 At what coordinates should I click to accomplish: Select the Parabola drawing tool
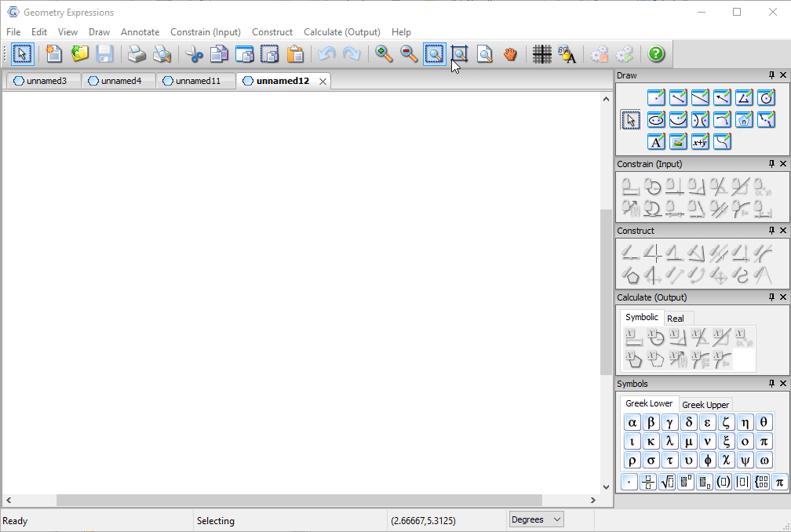[x=678, y=119]
